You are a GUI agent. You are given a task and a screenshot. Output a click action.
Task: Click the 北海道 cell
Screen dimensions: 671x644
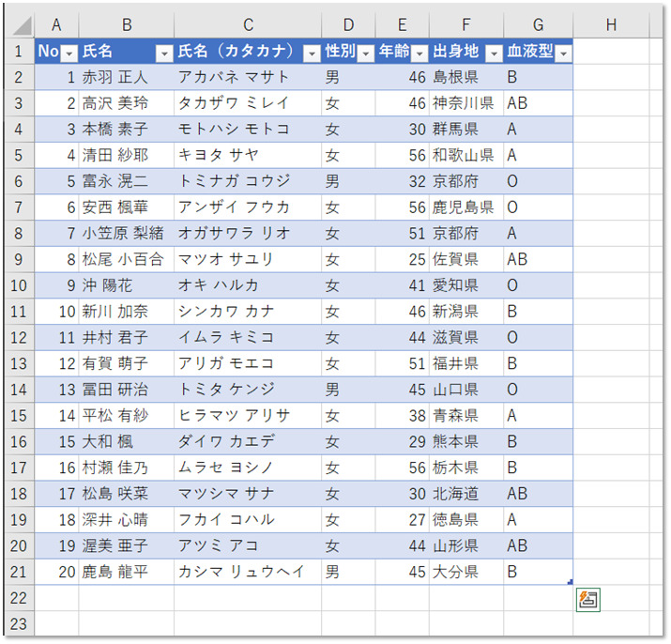(x=466, y=494)
